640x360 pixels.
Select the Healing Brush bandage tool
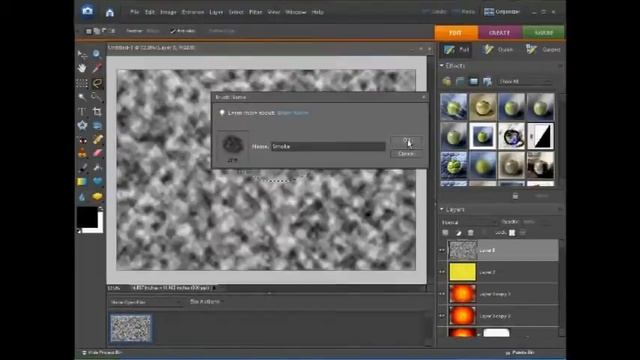[97, 140]
